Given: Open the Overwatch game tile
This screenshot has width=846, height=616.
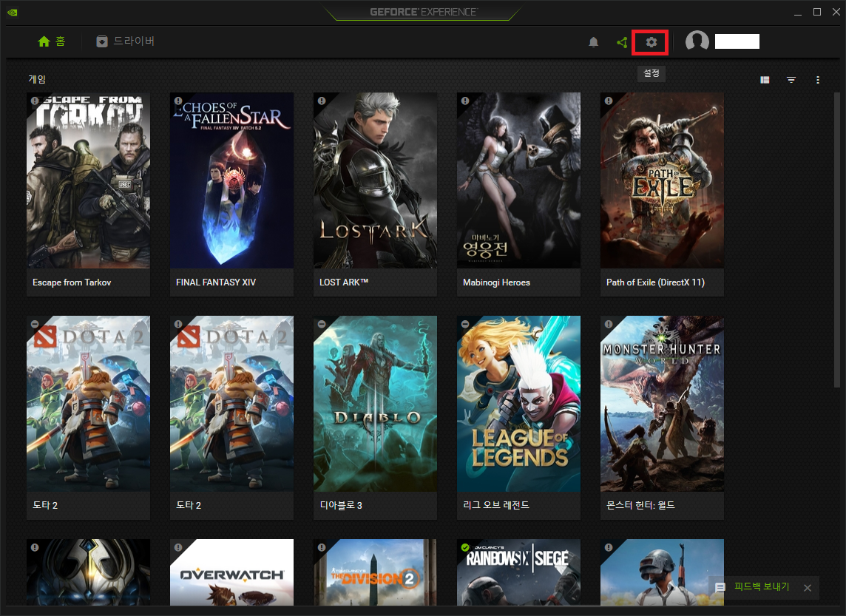Looking at the screenshot, I should [232, 572].
